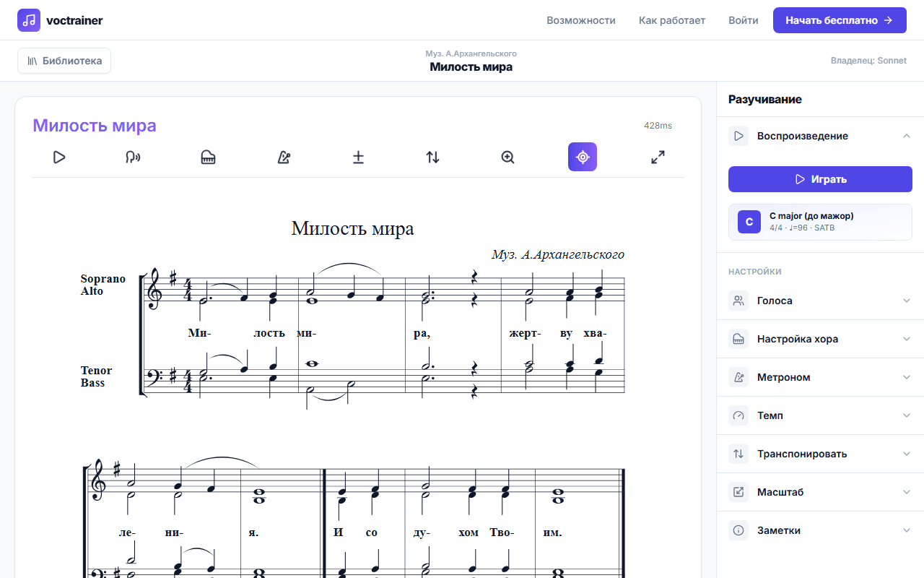Click the Муз. А.Архангельского header subtitle
Screen dimensions: 924x578
[x=471, y=53]
